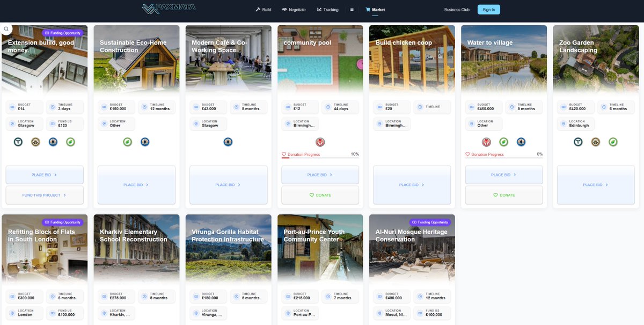Click the Funding Opportunity tag on Al-Nuri Mosque card

(x=430, y=222)
